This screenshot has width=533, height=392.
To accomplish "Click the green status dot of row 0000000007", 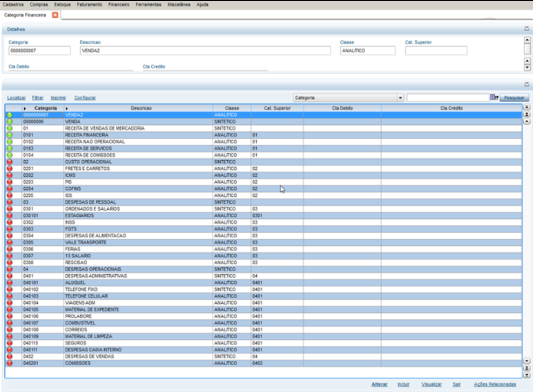I will (10, 115).
